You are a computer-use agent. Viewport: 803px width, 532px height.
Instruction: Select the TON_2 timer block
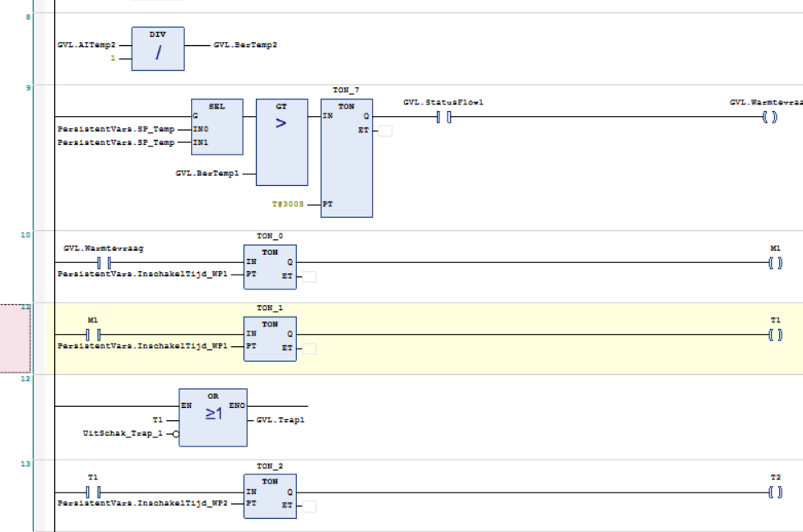270,496
